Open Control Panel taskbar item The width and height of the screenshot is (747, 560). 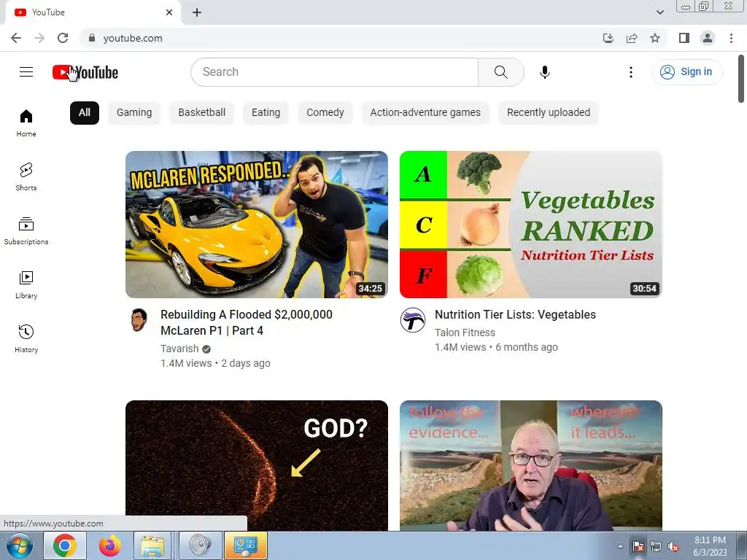[246, 545]
